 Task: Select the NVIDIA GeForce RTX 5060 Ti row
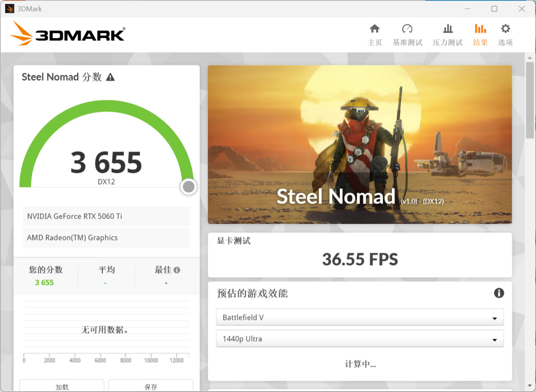pyautogui.click(x=106, y=216)
